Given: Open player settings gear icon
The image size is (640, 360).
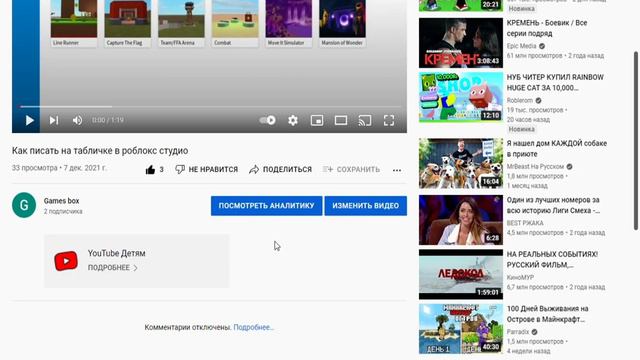Looking at the screenshot, I should tap(293, 120).
